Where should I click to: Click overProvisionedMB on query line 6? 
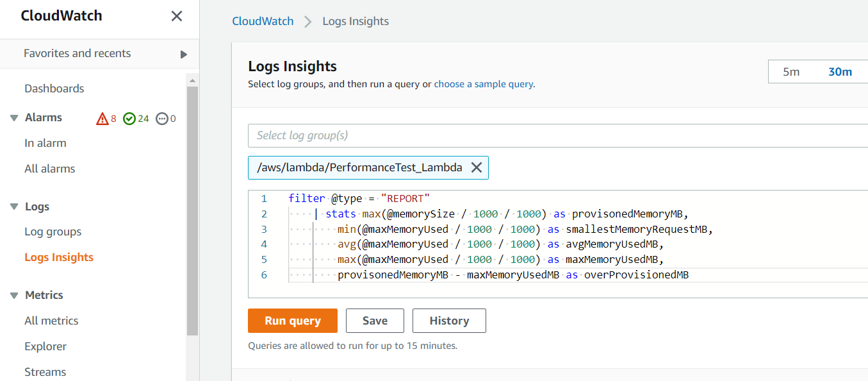(x=636, y=275)
